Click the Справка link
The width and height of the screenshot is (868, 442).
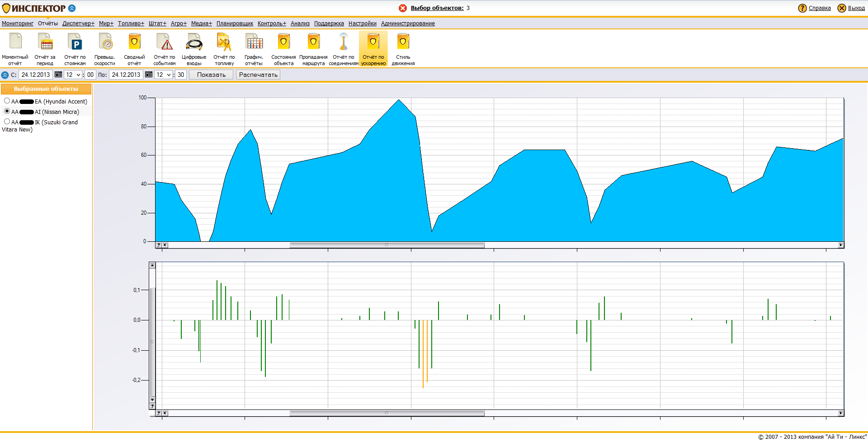(x=820, y=8)
